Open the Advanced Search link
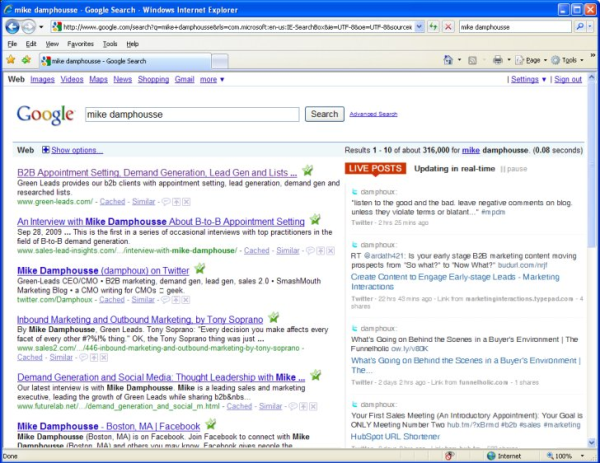The height and width of the screenshot is (463, 600). (373, 114)
